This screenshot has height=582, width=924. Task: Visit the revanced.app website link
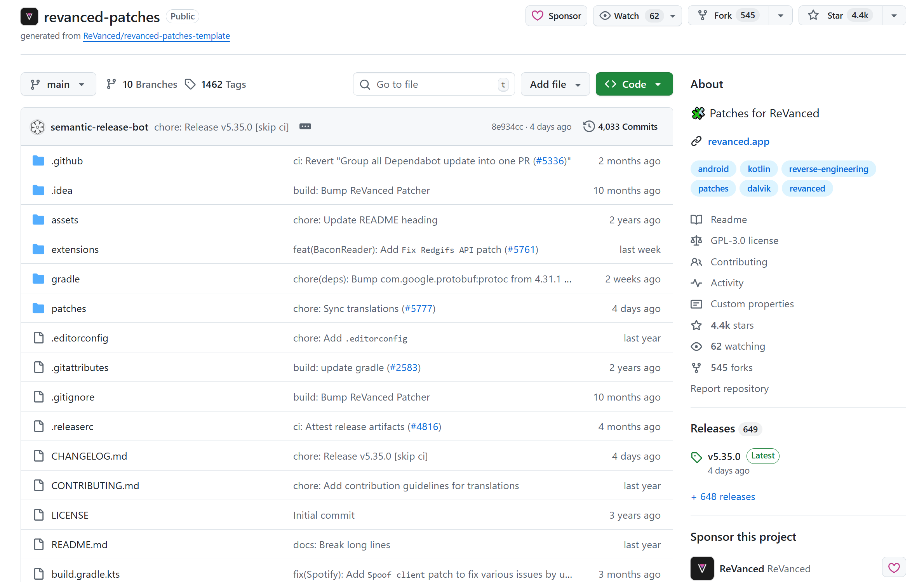coord(738,141)
